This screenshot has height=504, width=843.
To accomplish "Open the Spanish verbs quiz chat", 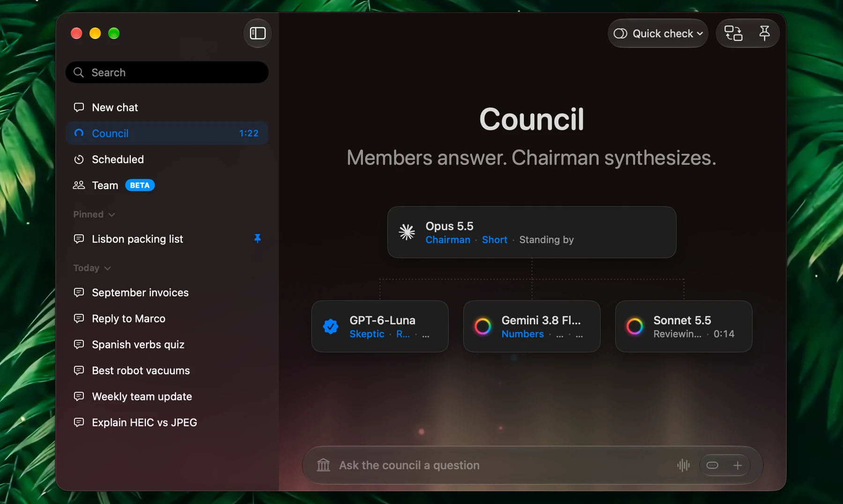I will click(x=167, y=344).
